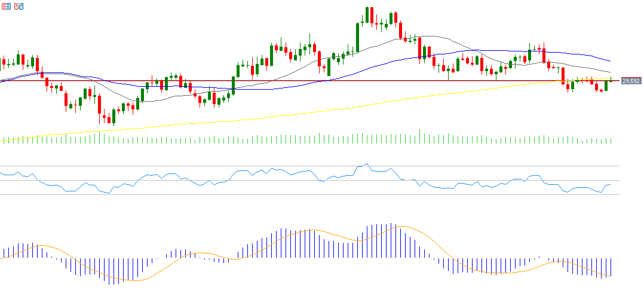Image resolution: width=644 pixels, height=302 pixels.
Task: Select the RSI upper level line
Action: click(299, 166)
